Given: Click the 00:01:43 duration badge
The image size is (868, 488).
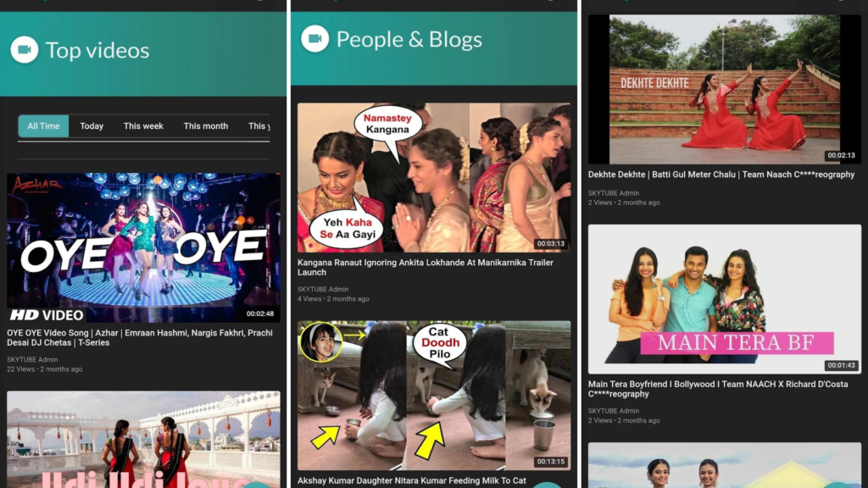Looking at the screenshot, I should (x=841, y=365).
